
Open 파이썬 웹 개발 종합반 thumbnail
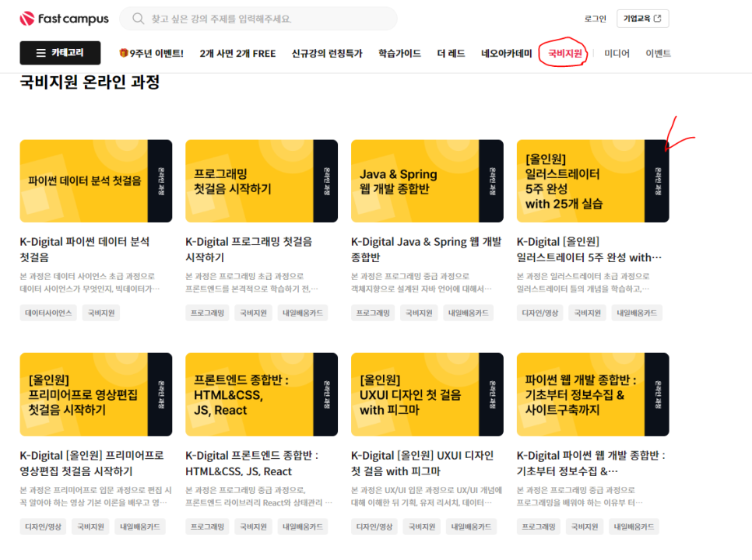click(x=592, y=395)
